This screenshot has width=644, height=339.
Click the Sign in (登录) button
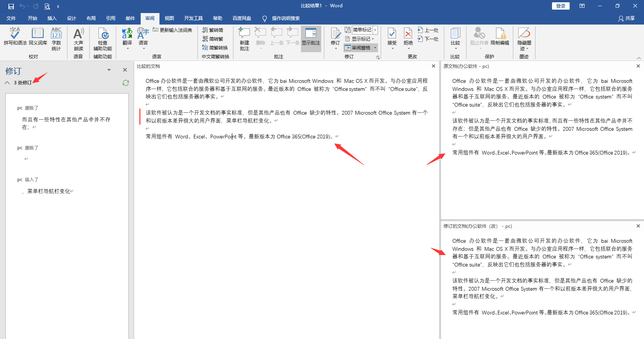[x=561, y=6]
